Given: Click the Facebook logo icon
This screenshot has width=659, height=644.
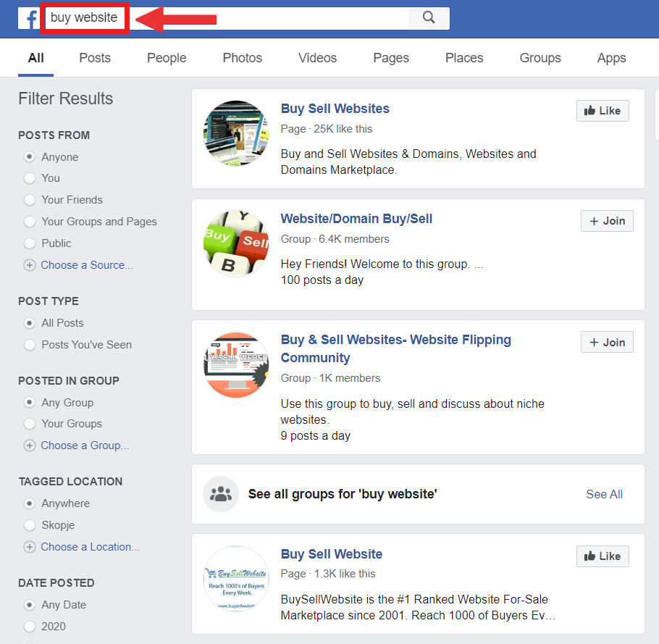Looking at the screenshot, I should point(28,19).
